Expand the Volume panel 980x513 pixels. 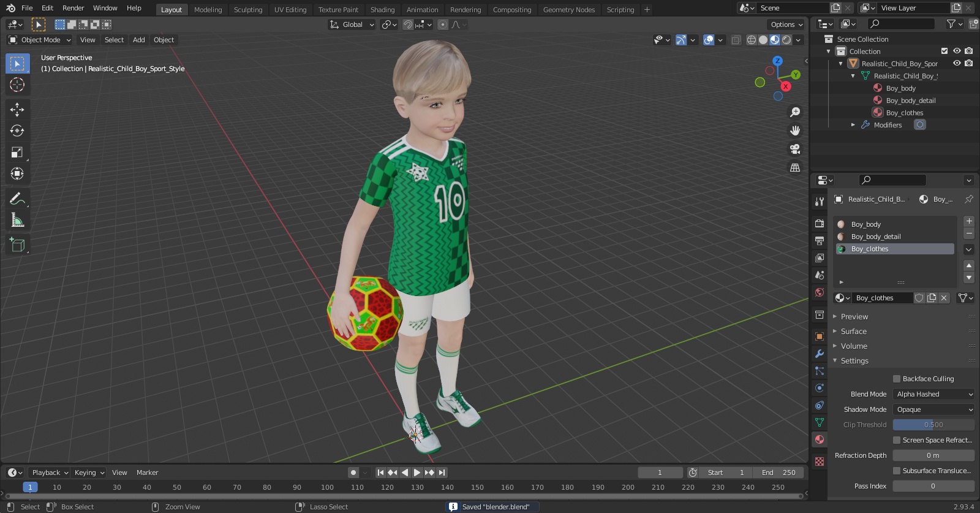tap(853, 346)
